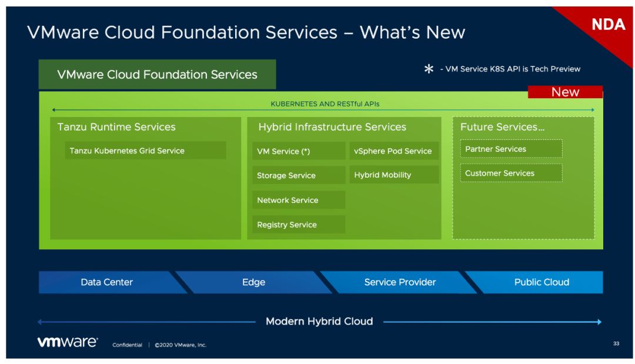Screen dimensions: 635x364
Task: Select the Tanzu Kubernetes Grid Service box
Action: [145, 151]
